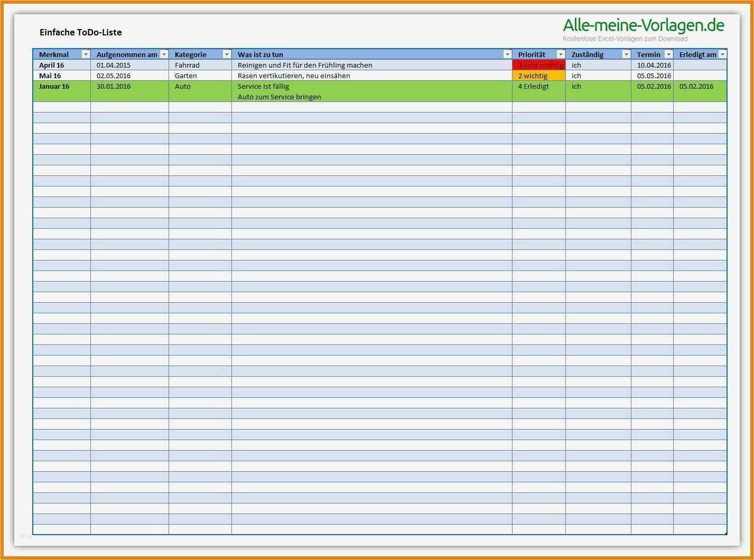The width and height of the screenshot is (754, 560).
Task: Click the Termin date 10.04.2016
Action: [x=654, y=65]
